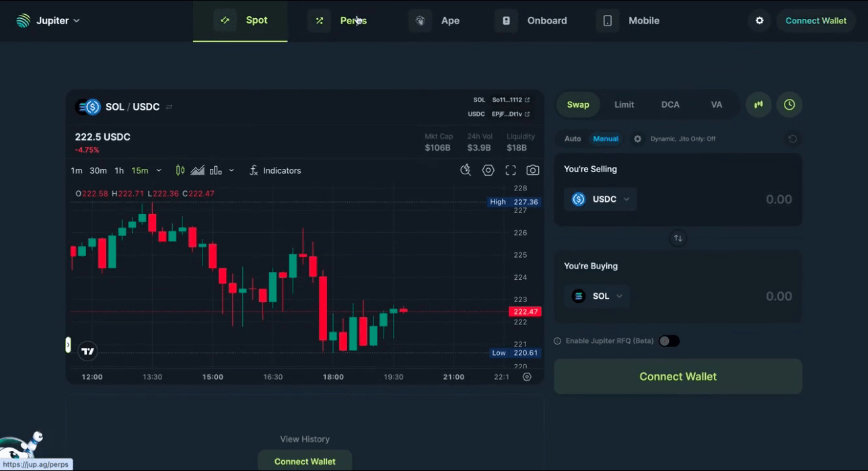Switch to the Perps tab
Viewport: 868px width, 471px height.
click(x=338, y=21)
